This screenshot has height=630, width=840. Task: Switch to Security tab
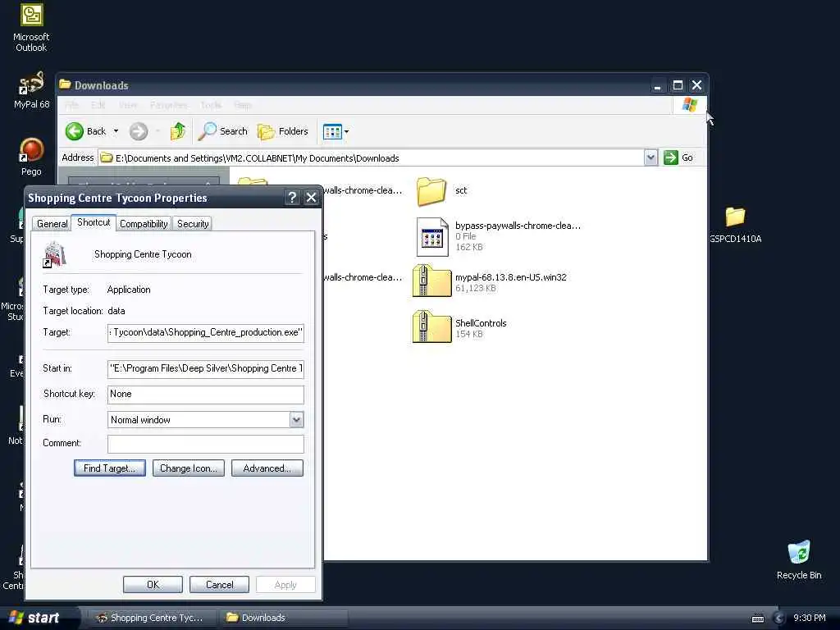click(193, 224)
